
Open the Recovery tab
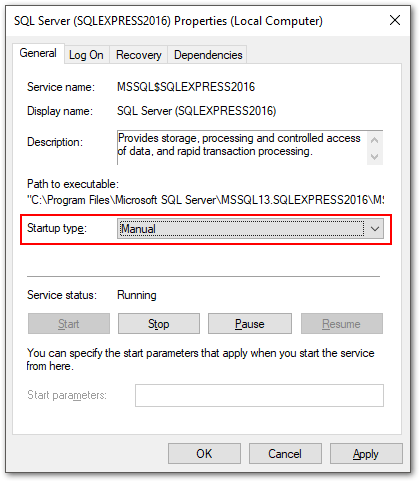[138, 55]
